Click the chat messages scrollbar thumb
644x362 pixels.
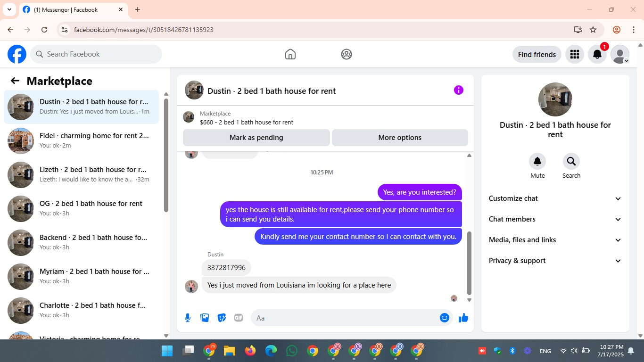(x=469, y=263)
